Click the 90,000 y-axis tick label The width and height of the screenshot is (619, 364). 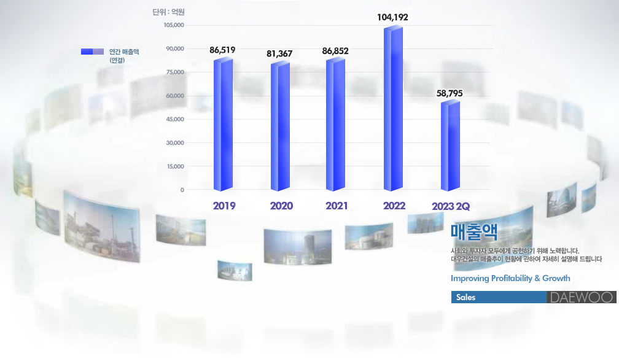[x=175, y=49]
